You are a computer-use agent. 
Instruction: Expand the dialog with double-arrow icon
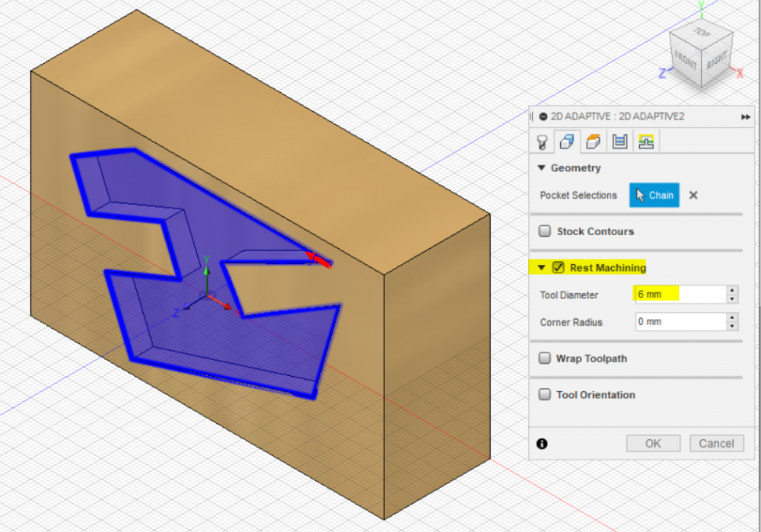[x=745, y=116]
